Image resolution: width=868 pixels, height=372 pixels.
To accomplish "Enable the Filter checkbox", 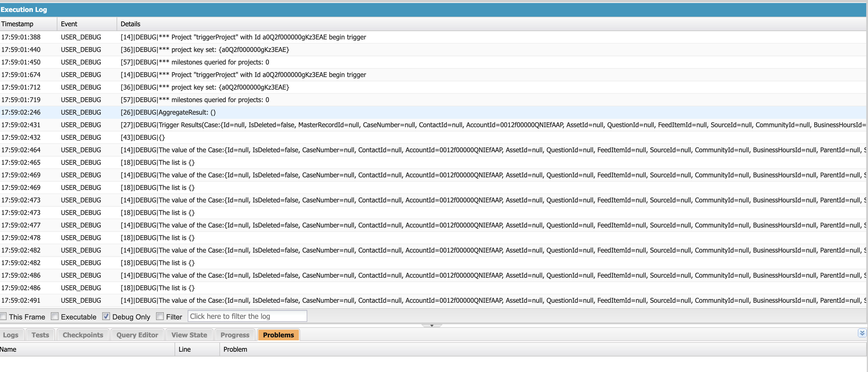I will 160,316.
